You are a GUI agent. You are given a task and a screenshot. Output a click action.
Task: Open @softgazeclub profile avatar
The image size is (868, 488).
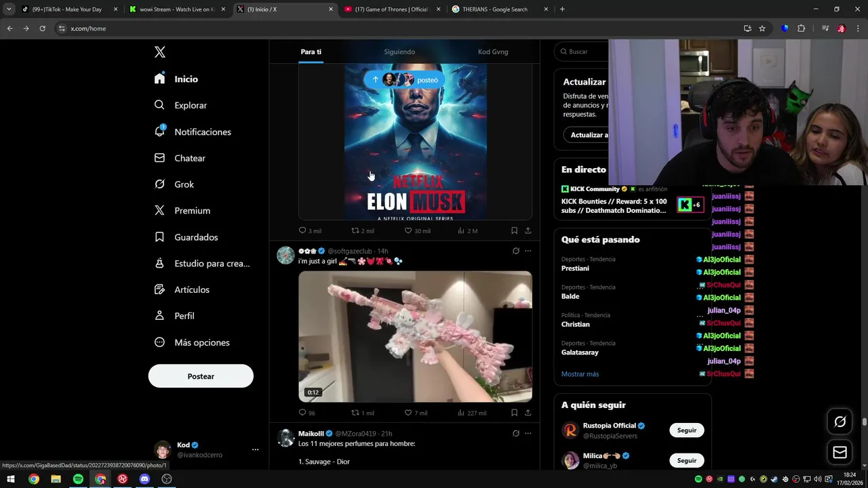point(285,255)
